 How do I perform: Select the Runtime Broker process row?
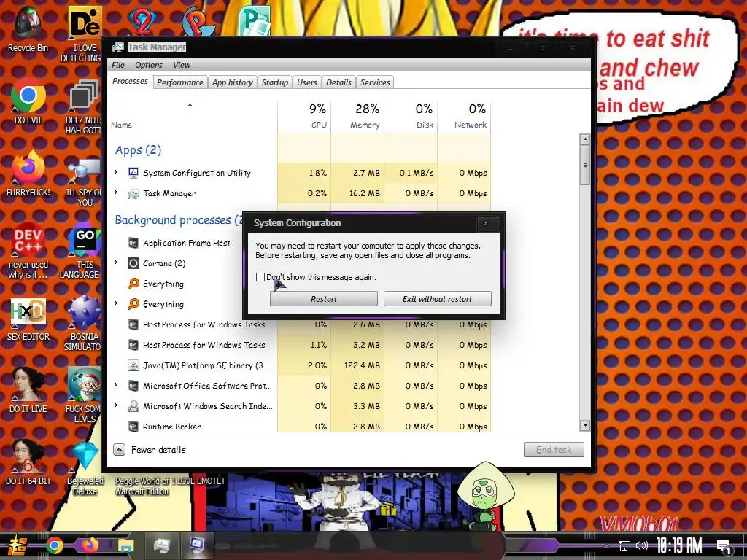(299, 427)
